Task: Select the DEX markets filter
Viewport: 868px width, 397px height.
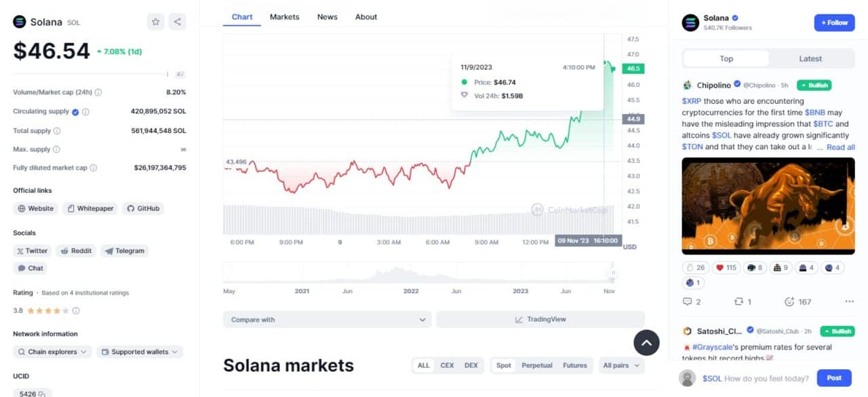Action: coord(471,365)
